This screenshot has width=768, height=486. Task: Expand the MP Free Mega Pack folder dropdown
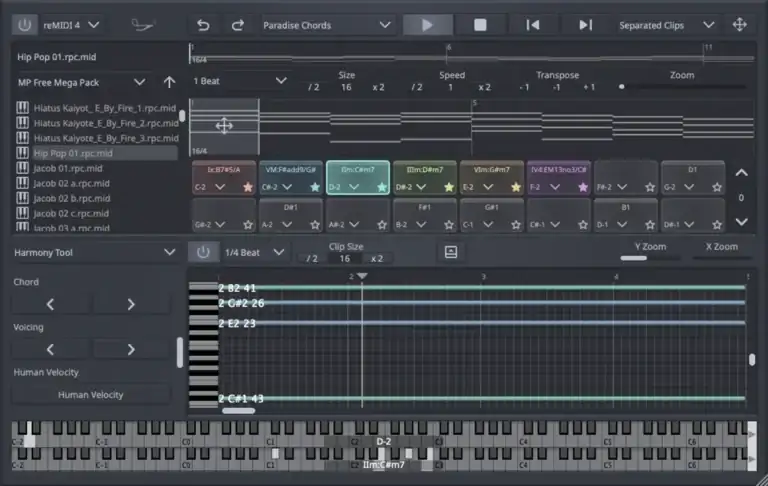tap(140, 82)
